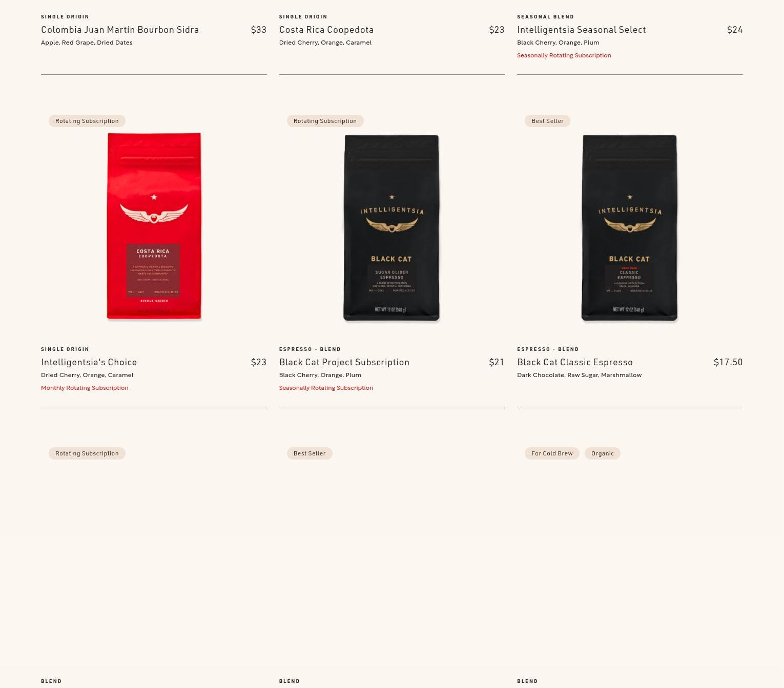This screenshot has width=784, height=688.
Task: Open the Black Cat Sugar Glider Espresso bag image
Action: pyautogui.click(x=391, y=228)
